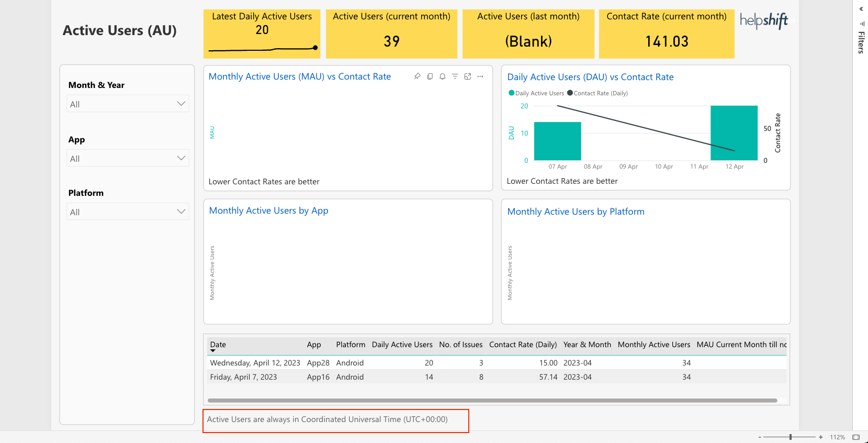Sort table by Platform column header
The height and width of the screenshot is (443, 868).
point(351,345)
